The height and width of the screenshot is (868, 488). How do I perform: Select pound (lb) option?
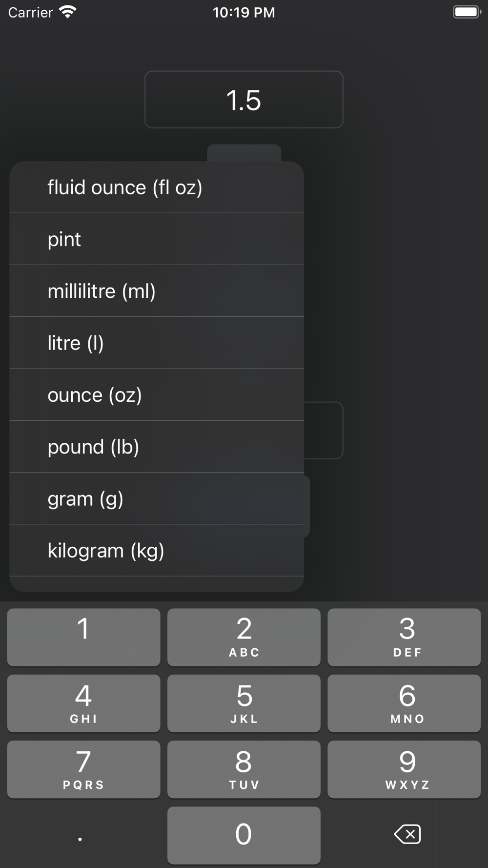[x=157, y=447]
